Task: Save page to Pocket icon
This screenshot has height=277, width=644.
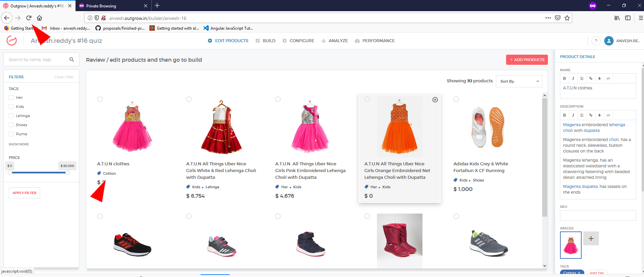Action: 558,18
